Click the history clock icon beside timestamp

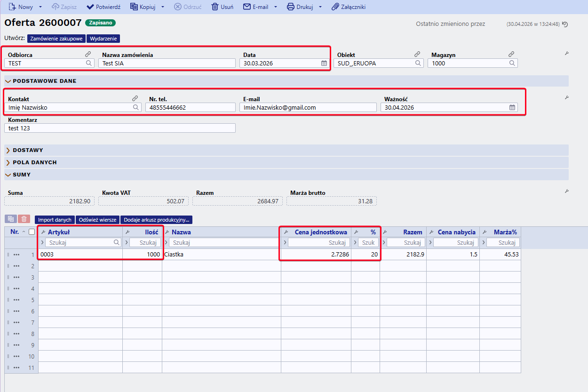click(x=565, y=24)
